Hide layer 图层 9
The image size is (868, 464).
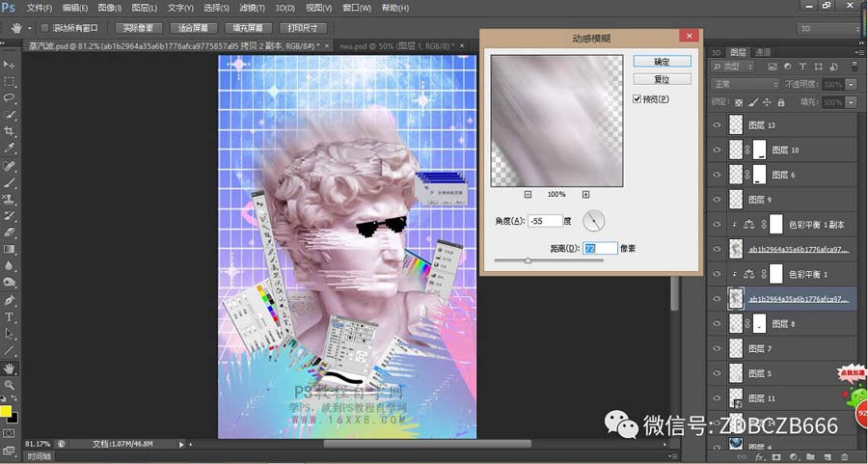(x=717, y=200)
